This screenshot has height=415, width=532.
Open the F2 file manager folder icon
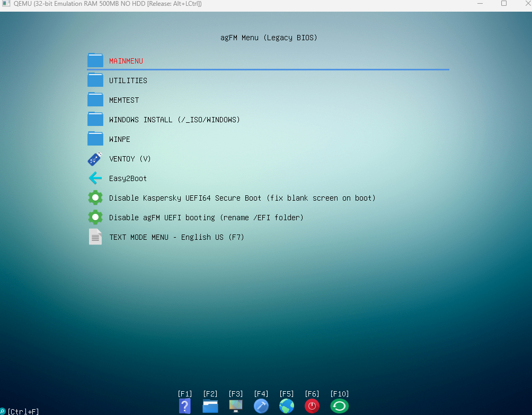pos(210,406)
